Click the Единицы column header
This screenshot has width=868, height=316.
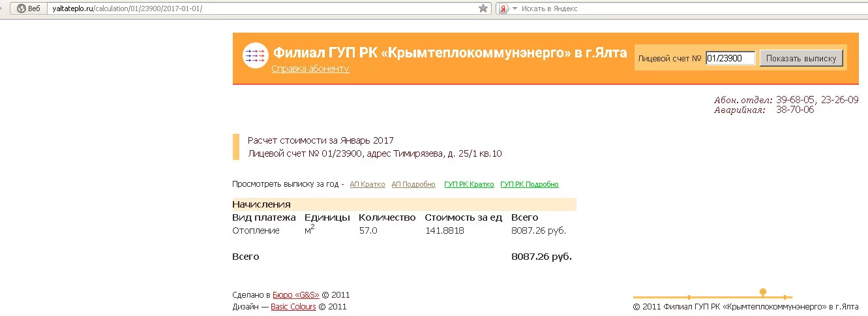327,217
